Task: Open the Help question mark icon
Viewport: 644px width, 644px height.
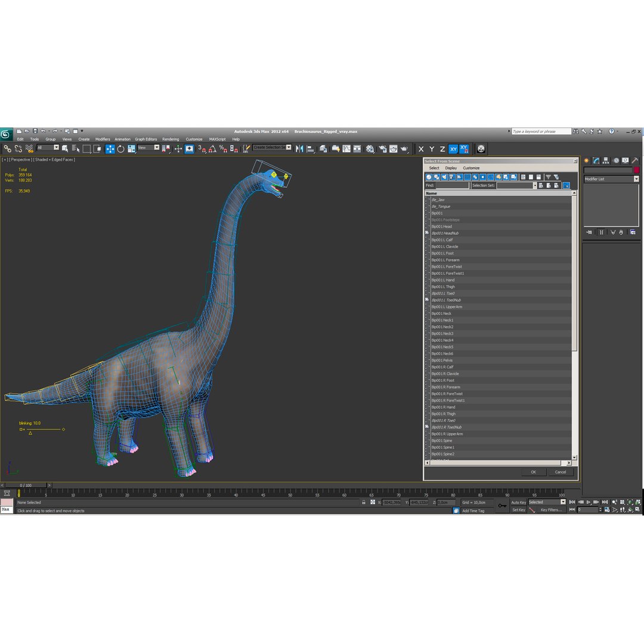Action: (x=611, y=131)
